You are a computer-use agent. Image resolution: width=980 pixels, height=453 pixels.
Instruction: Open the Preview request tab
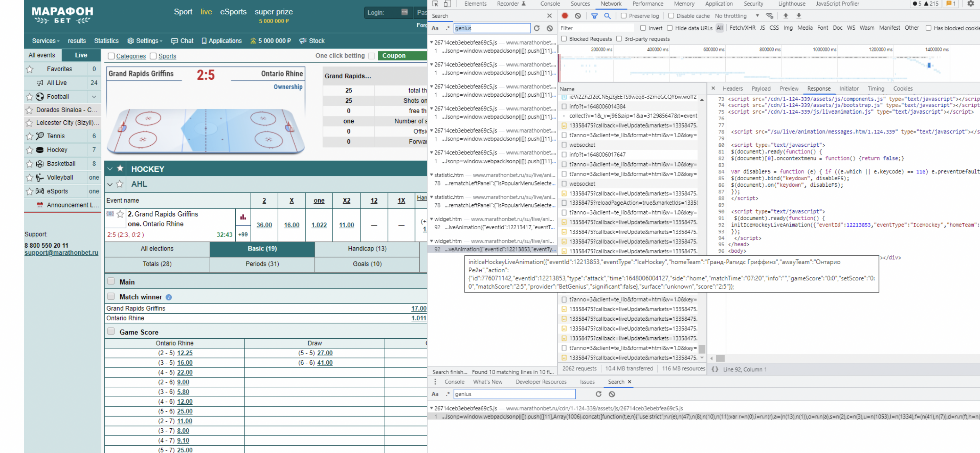789,89
